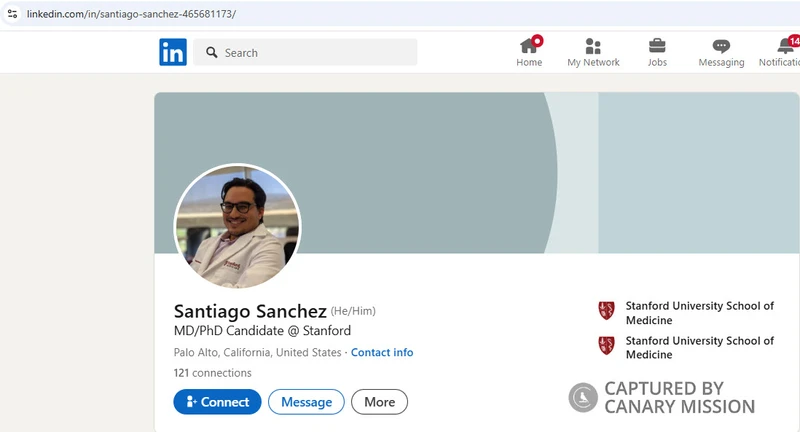Click the Message button
The image size is (800, 432).
[306, 402]
